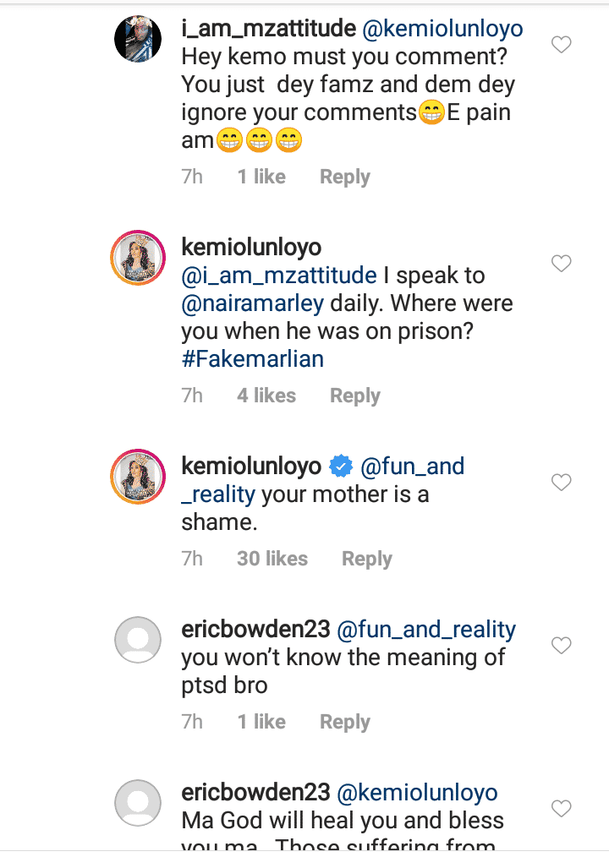Open the #Fakemarlian hashtag
The height and width of the screenshot is (868, 609).
tap(252, 358)
